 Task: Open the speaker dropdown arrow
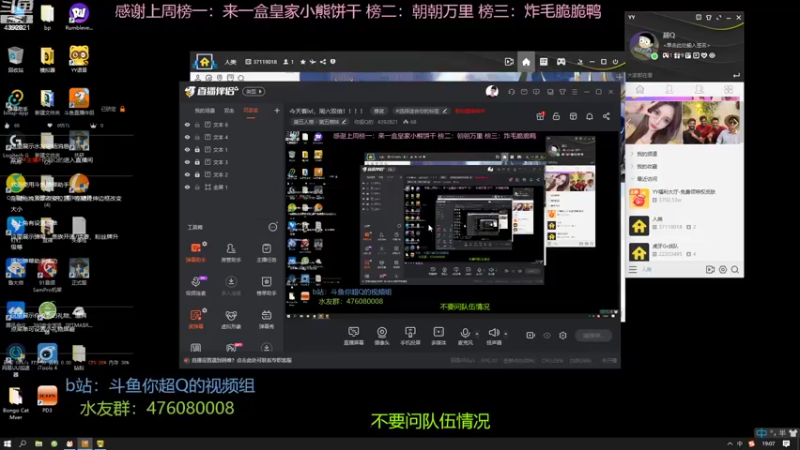click(x=506, y=334)
